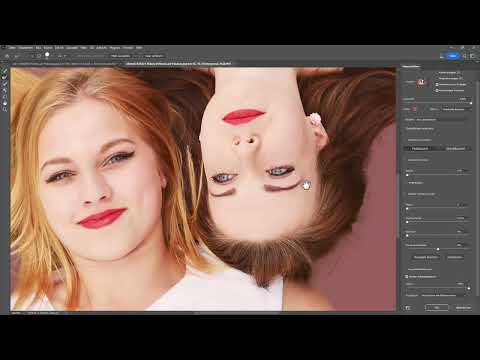
Task: Collapse the Global Refinements section
Action: pyautogui.click(x=405, y=194)
